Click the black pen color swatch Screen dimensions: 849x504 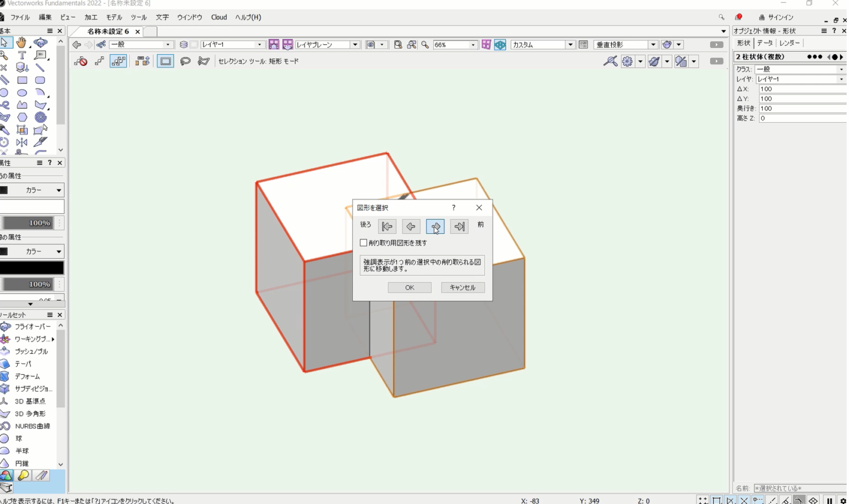[x=32, y=268]
